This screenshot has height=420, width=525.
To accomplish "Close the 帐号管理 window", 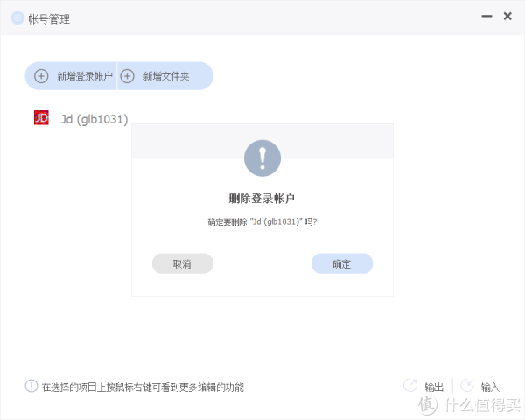I will click(507, 16).
